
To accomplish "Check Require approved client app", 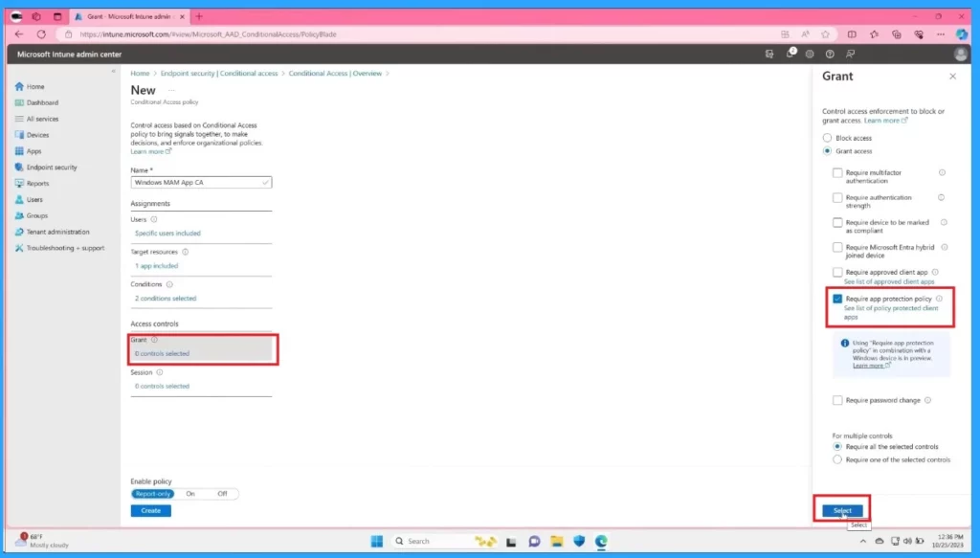I will pyautogui.click(x=837, y=273).
